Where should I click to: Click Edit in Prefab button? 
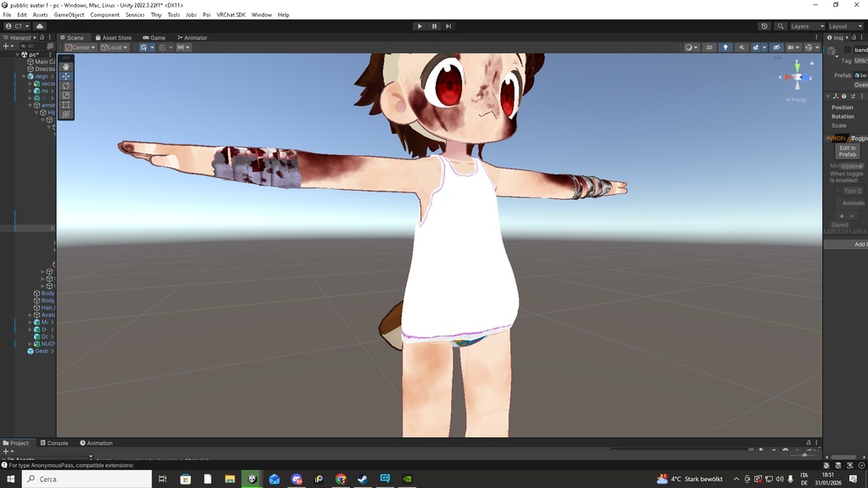(x=848, y=151)
